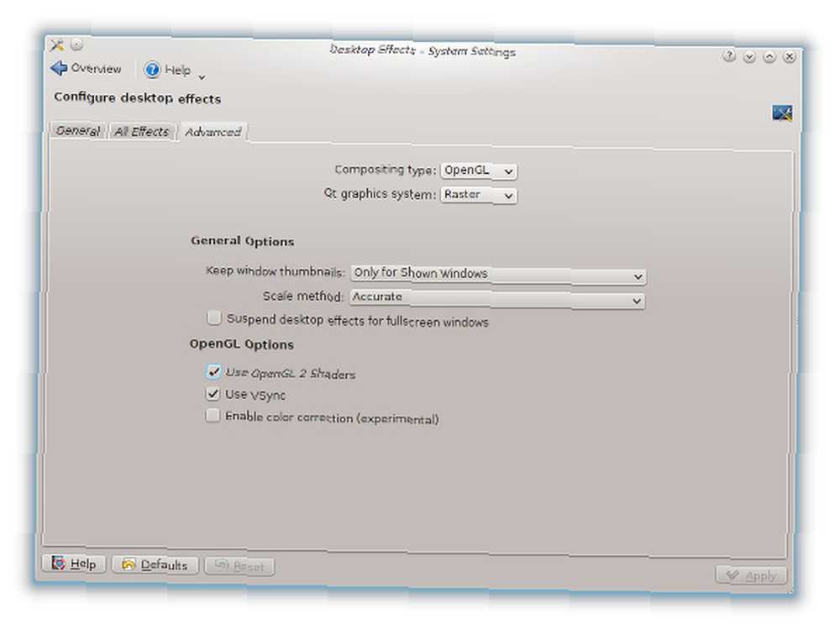Close the System Settings window
The height and width of the screenshot is (630, 840).
pos(789,56)
